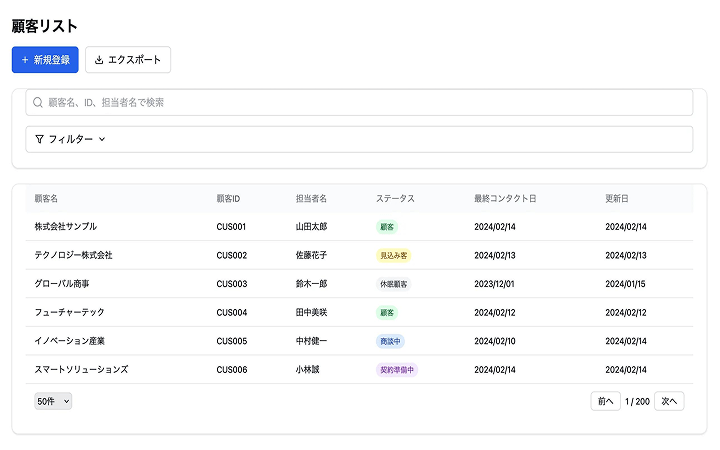Image resolution: width=720 pixels, height=450 pixels.
Task: Select the CUS002 customer ID
Action: [231, 255]
